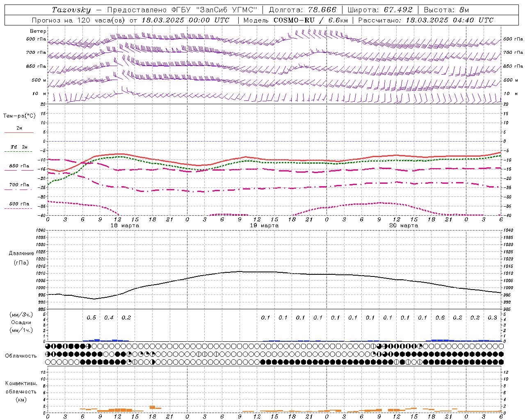Click the 10 м wind level label on left
525x420 pixels.
39,94
